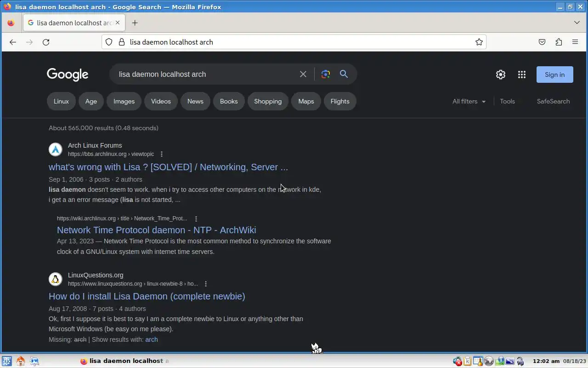Viewport: 588px width, 368px height.
Task: Switch to the News results tab
Action: point(195,101)
